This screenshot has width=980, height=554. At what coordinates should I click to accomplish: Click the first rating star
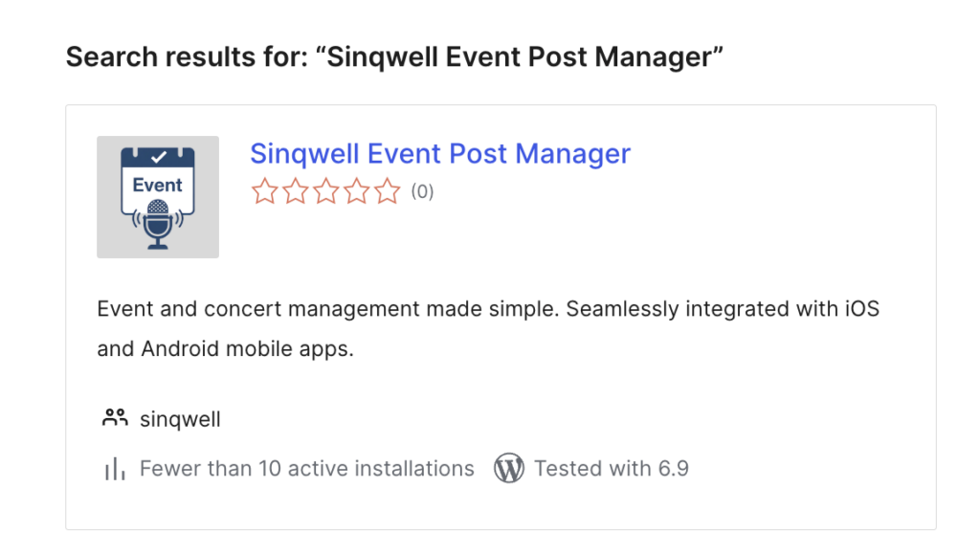pyautogui.click(x=264, y=191)
